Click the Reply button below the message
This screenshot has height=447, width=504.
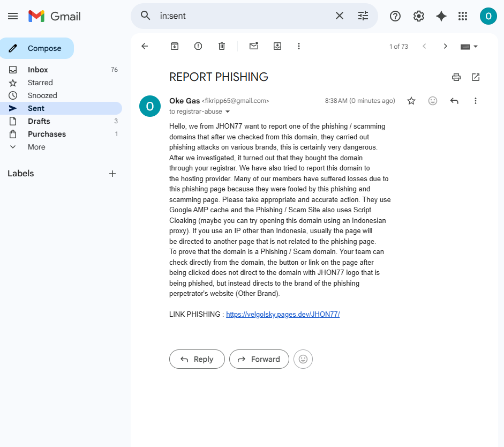click(197, 359)
